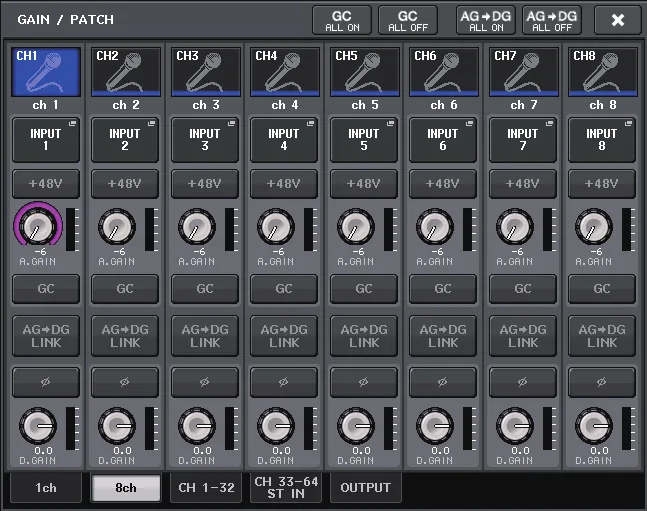Image resolution: width=647 pixels, height=511 pixels.
Task: Toggle phase invert on channel 7
Action: pyautogui.click(x=523, y=382)
